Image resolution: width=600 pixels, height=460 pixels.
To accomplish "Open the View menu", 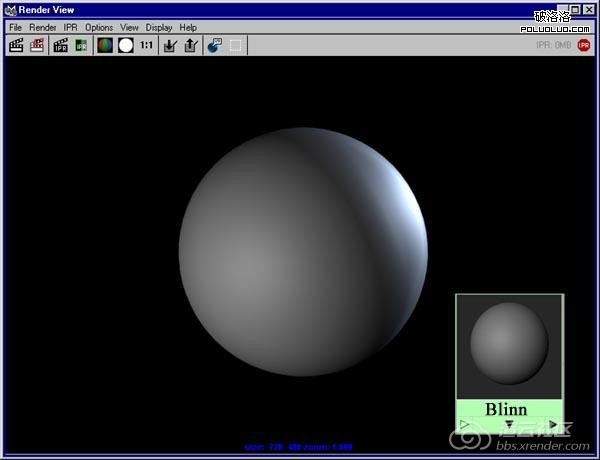I will (x=129, y=28).
